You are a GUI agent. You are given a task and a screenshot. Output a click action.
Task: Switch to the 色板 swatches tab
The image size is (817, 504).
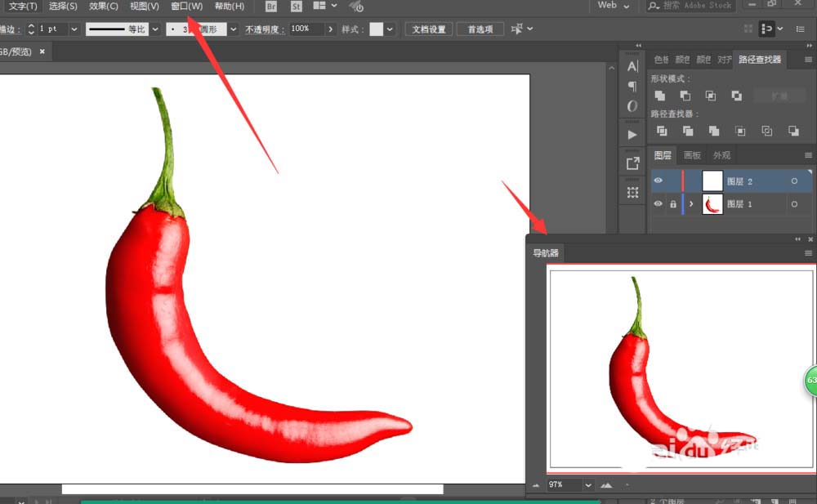[x=661, y=60]
